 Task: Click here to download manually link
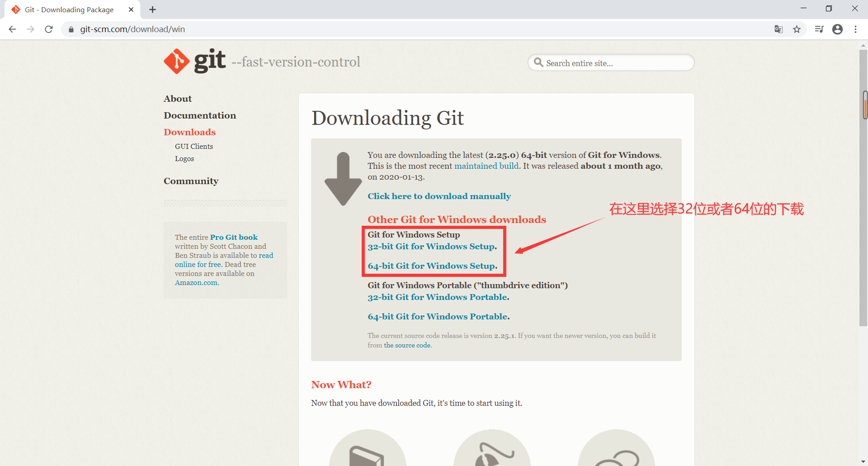coord(439,196)
